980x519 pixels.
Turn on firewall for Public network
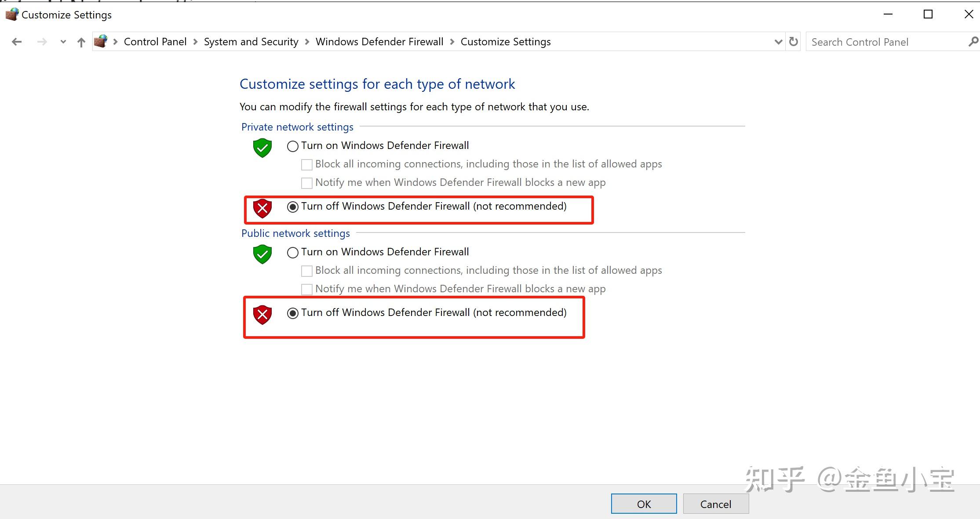(x=293, y=252)
